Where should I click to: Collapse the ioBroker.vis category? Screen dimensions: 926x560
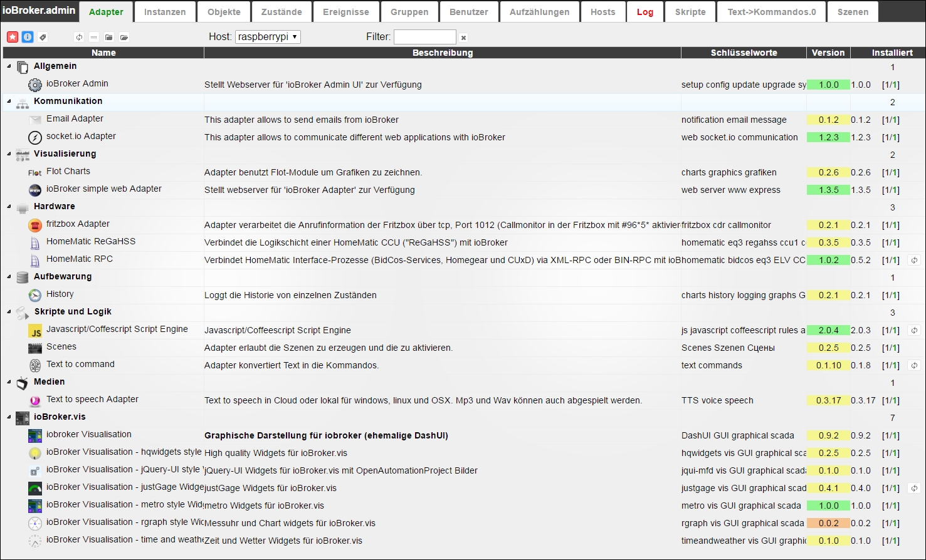[9, 417]
